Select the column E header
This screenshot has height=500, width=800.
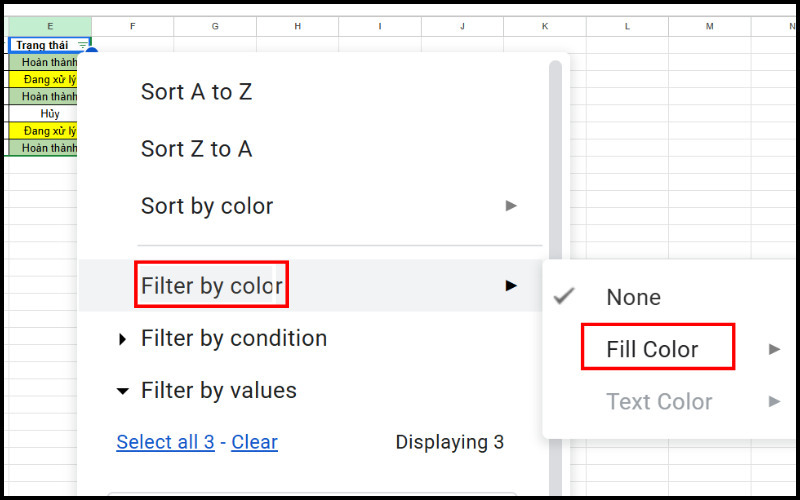coord(49,25)
